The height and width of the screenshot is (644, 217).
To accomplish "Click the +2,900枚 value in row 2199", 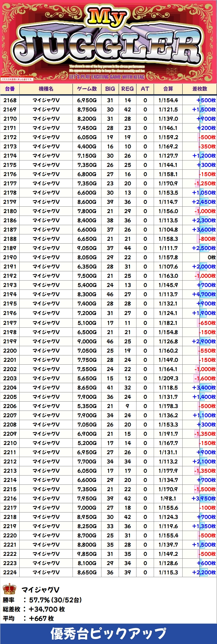I will click(x=204, y=341).
